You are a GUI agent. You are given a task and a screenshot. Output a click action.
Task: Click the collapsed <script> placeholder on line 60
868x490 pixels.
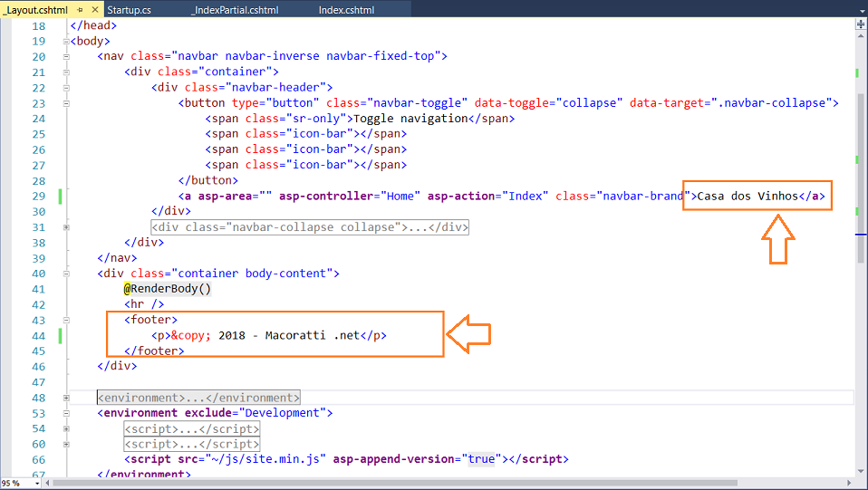tap(191, 444)
